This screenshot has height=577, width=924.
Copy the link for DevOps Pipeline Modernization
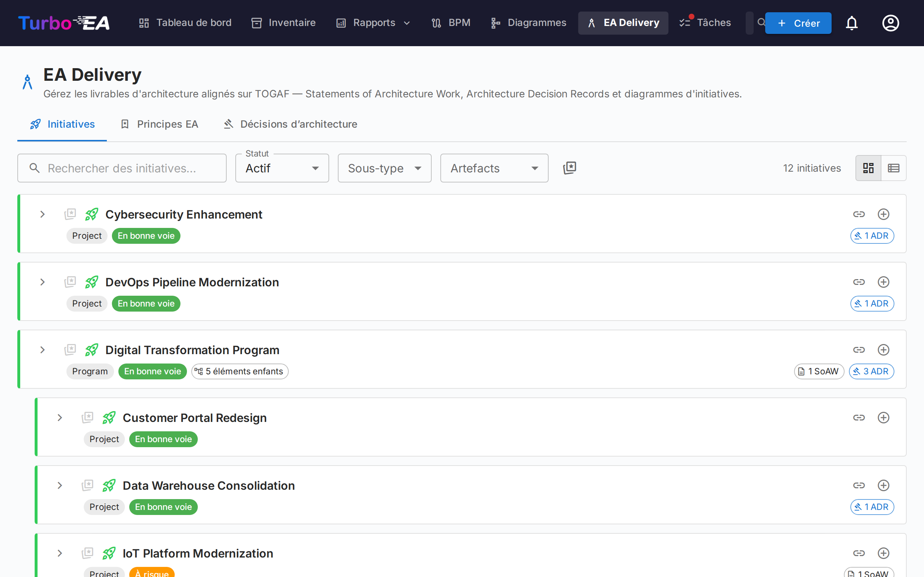859,282
